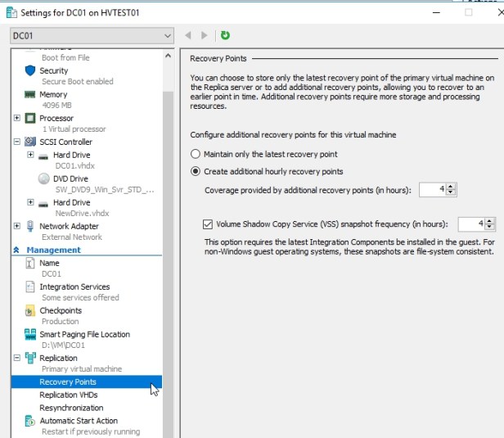Expand the Network Adapter node
Image resolution: width=504 pixels, height=438 pixels.
pos(18,226)
